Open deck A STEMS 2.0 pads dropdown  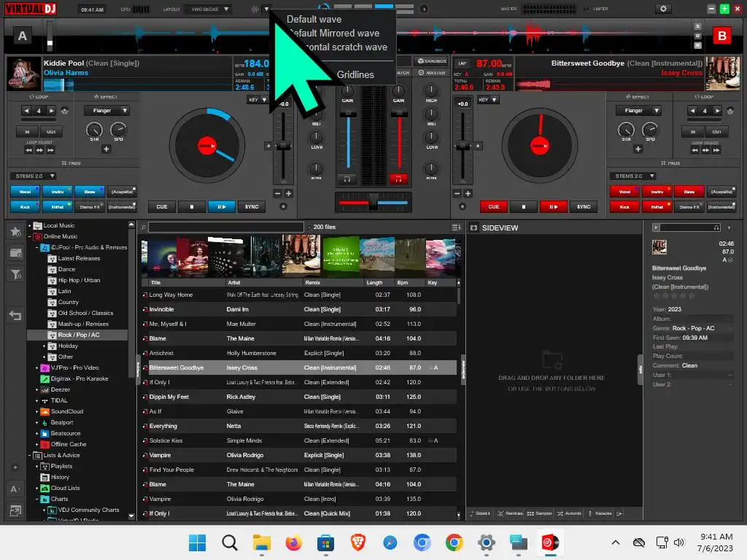tap(33, 176)
